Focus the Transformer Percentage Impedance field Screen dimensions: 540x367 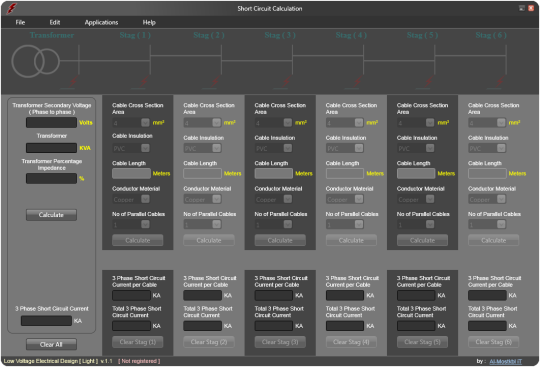coord(51,178)
